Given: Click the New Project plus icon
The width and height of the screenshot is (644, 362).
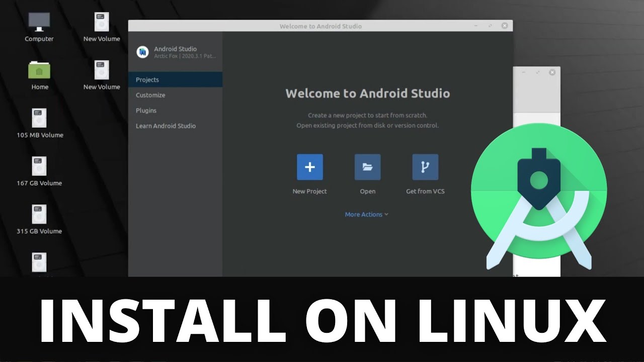Looking at the screenshot, I should click(x=309, y=167).
